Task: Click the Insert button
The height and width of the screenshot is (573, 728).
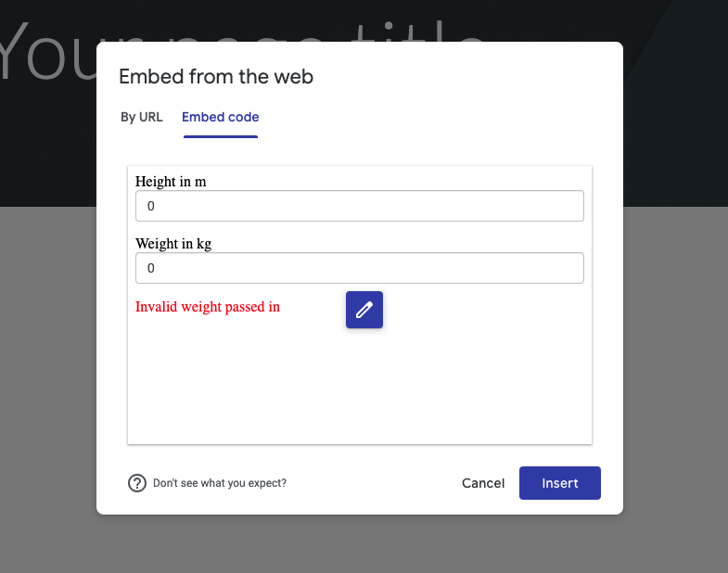Action: [560, 483]
